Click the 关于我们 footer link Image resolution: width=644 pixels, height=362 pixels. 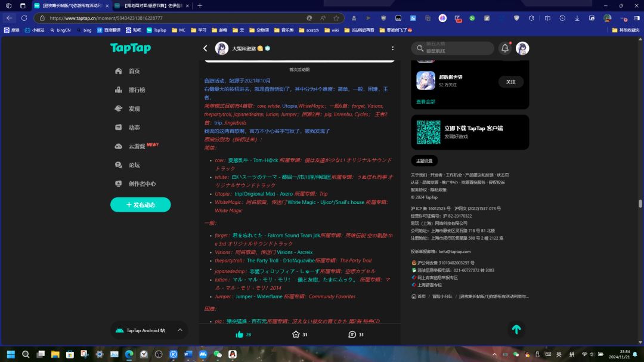pyautogui.click(x=419, y=175)
